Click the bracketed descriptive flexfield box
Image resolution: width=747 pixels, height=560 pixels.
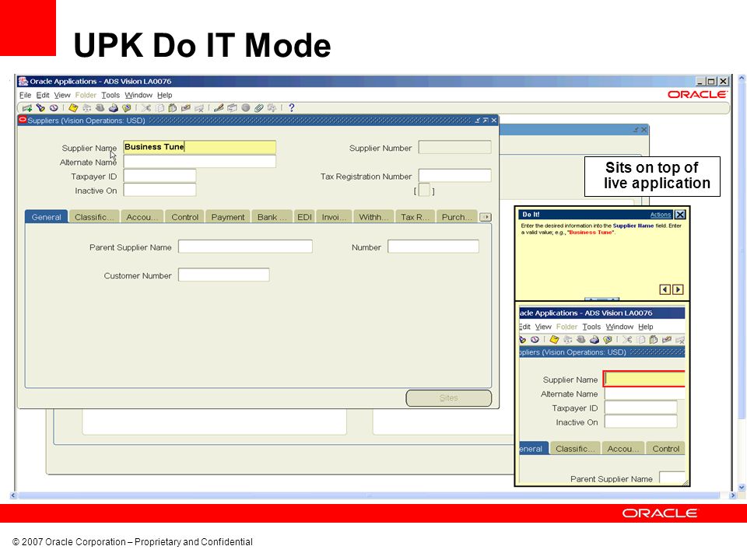coord(424,190)
